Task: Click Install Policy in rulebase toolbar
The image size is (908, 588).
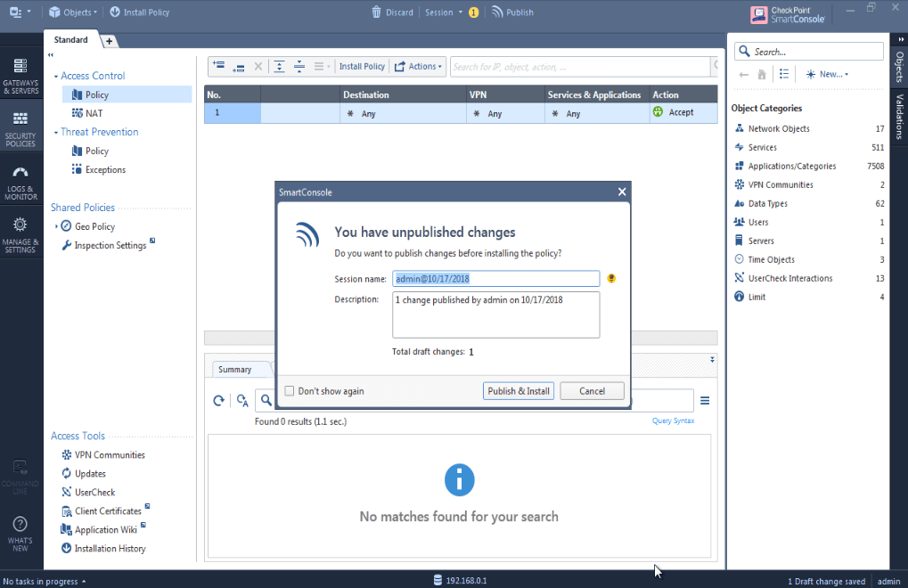Action: (362, 67)
